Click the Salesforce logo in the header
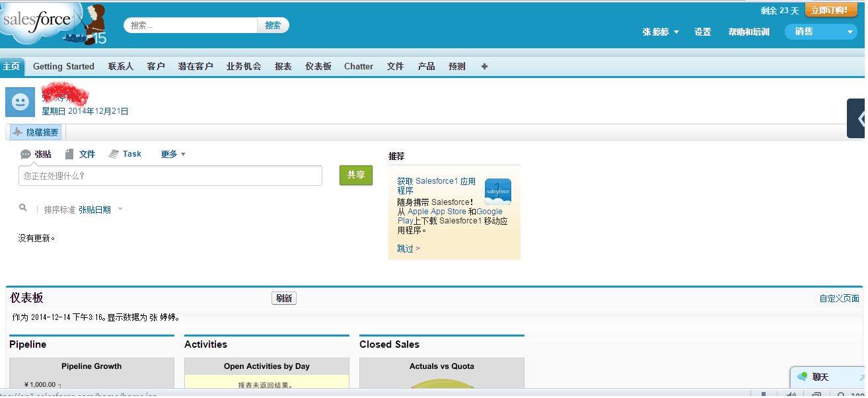This screenshot has height=398, width=868. click(53, 24)
